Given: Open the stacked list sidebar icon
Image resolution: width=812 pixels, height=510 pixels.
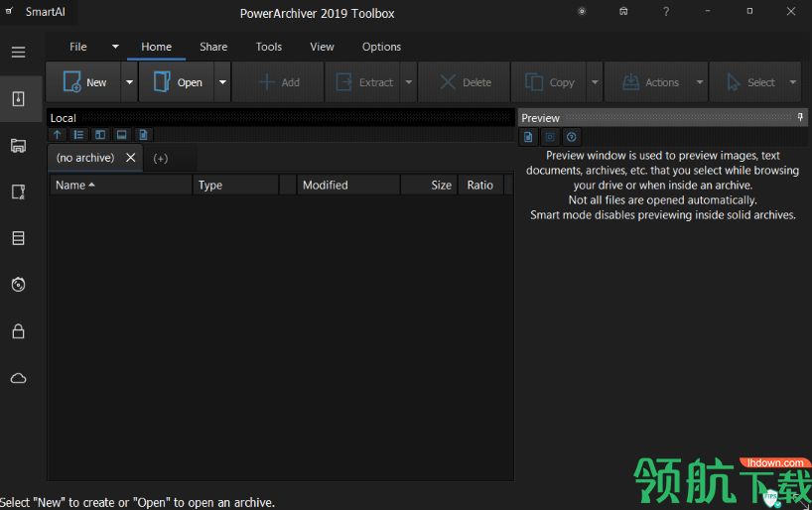Looking at the screenshot, I should tap(19, 238).
